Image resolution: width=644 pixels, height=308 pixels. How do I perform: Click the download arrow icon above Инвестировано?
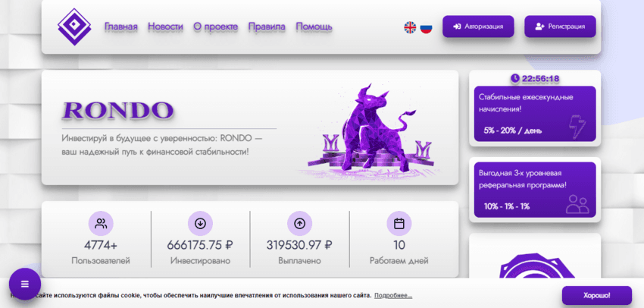click(200, 224)
